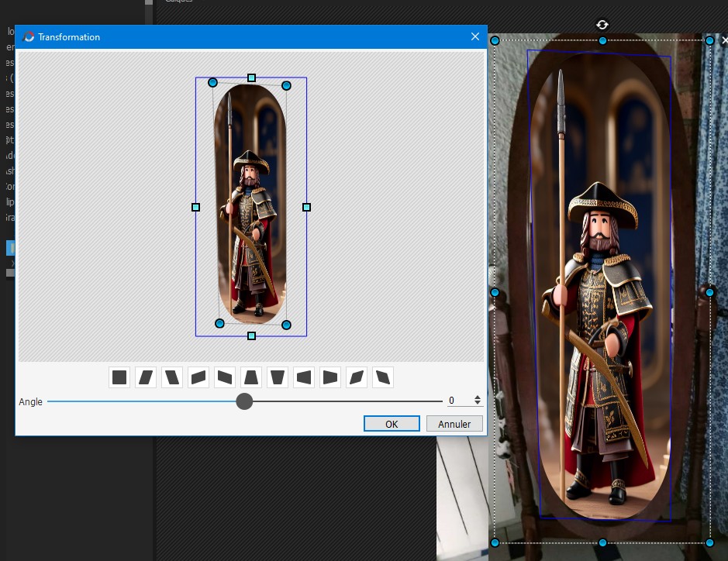Click into the Angle value field
Image resolution: width=728 pixels, height=561 pixels.
pyautogui.click(x=459, y=400)
